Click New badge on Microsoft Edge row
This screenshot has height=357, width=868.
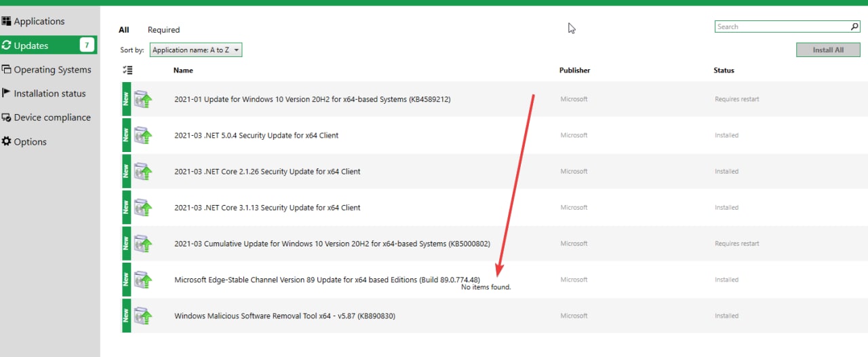pyautogui.click(x=126, y=279)
